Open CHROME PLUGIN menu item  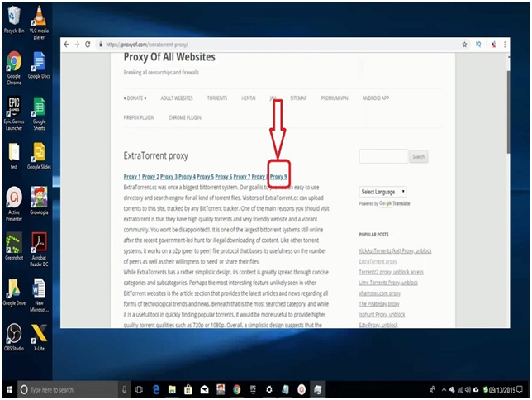185,117
